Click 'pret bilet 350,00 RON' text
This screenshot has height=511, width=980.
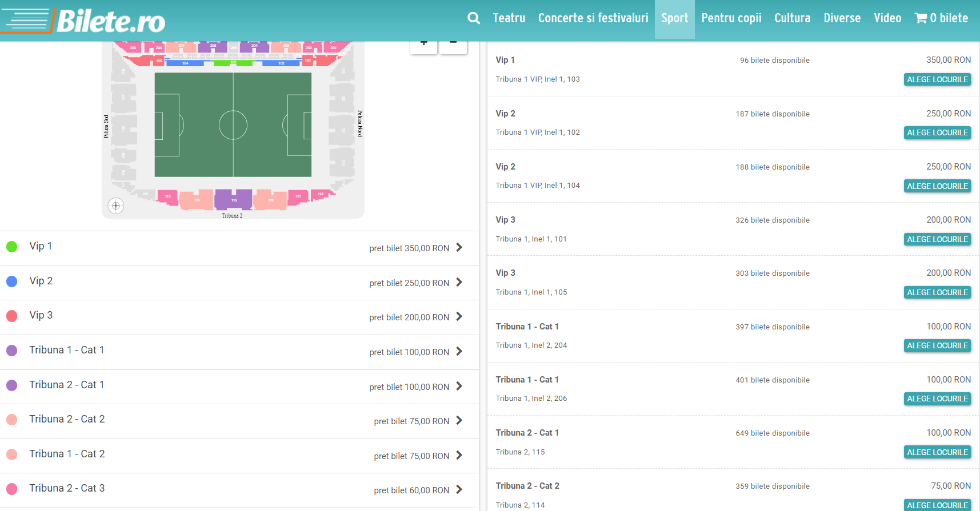pyautogui.click(x=409, y=248)
